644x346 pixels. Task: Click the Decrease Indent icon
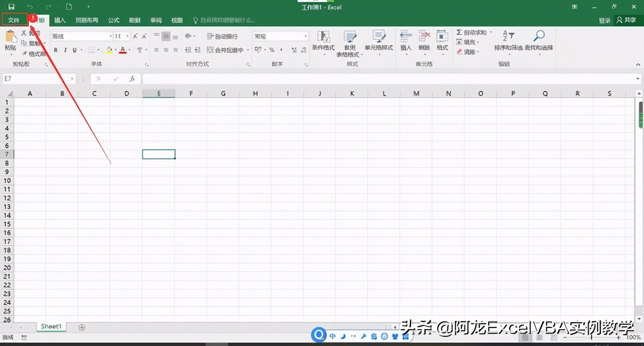[188, 50]
